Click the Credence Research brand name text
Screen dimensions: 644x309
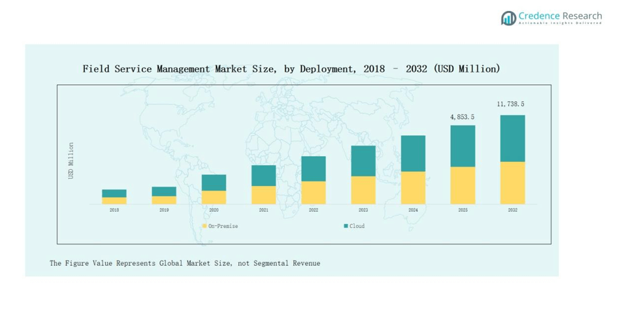click(x=560, y=16)
